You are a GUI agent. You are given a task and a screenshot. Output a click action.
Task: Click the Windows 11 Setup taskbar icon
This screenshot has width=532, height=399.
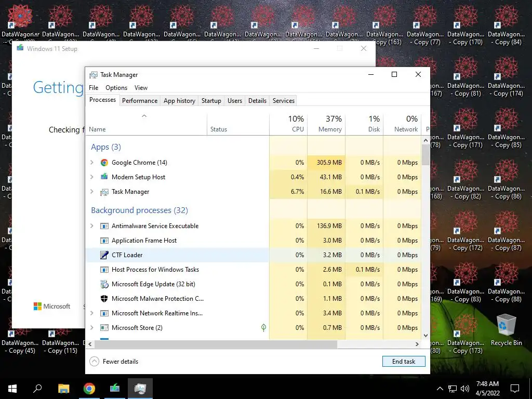[x=115, y=389]
